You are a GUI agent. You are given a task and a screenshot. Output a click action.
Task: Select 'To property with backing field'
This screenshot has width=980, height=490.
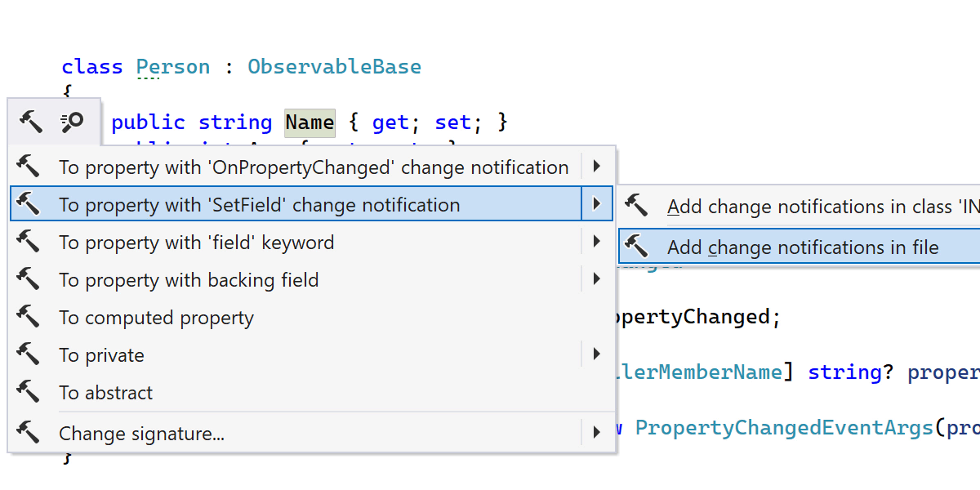189,280
